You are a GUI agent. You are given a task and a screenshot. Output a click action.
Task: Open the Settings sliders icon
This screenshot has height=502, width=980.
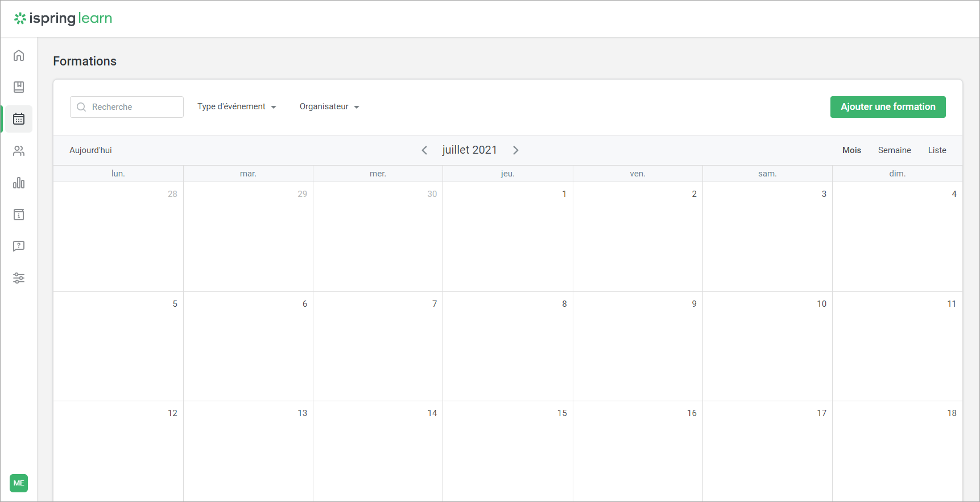pos(19,278)
